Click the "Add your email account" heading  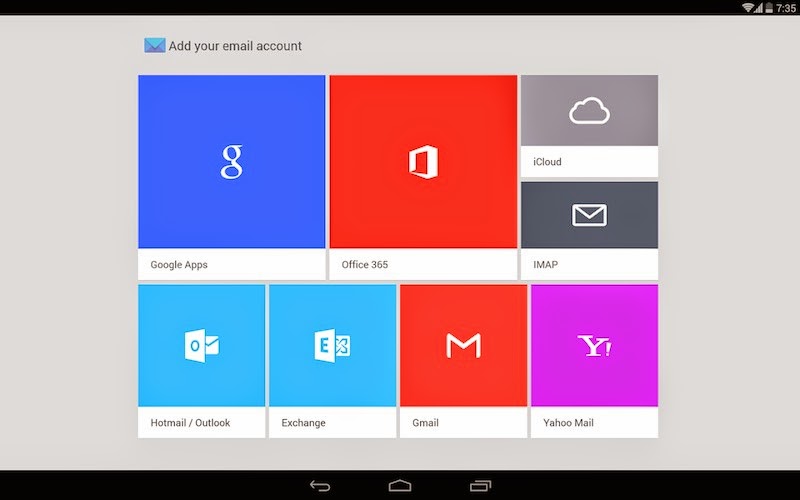(235, 46)
